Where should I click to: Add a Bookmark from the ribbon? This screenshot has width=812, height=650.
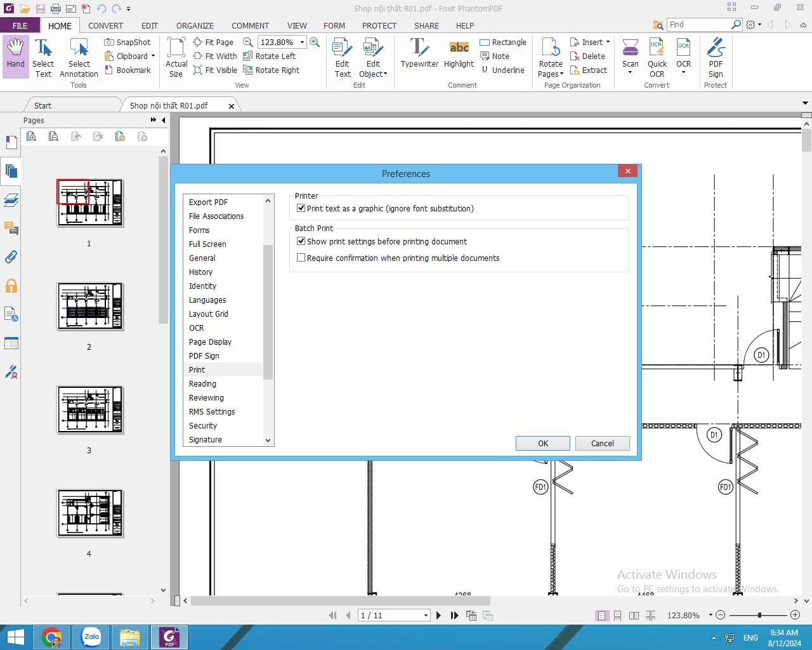(x=128, y=70)
